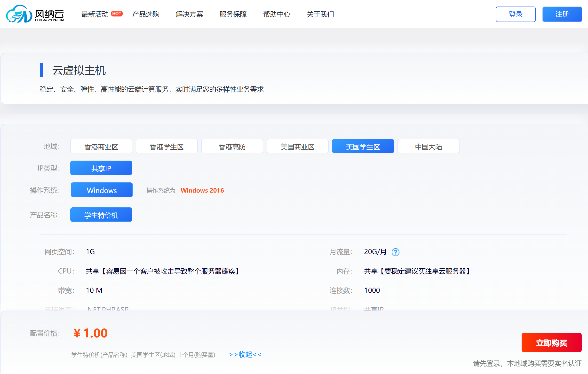This screenshot has width=588, height=374.
Task: Select the 学生特价机 product
Action: click(x=101, y=215)
